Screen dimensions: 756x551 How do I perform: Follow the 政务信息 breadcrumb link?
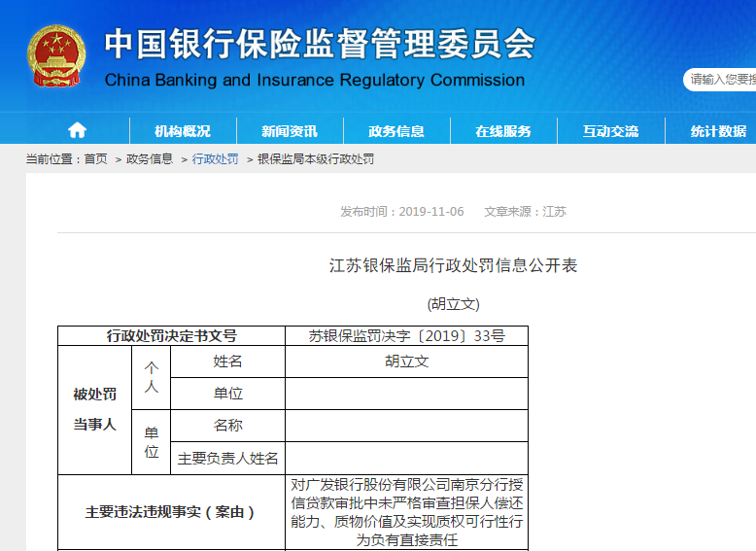pos(150,159)
